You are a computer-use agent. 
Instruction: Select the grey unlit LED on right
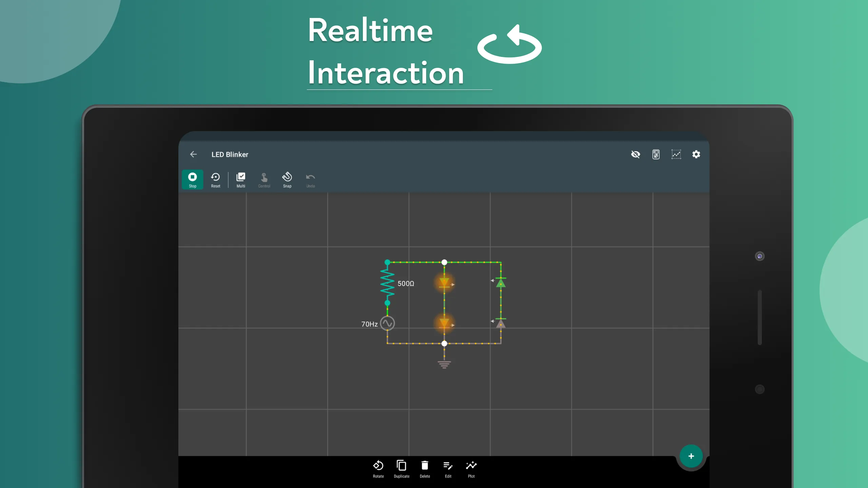click(x=501, y=323)
